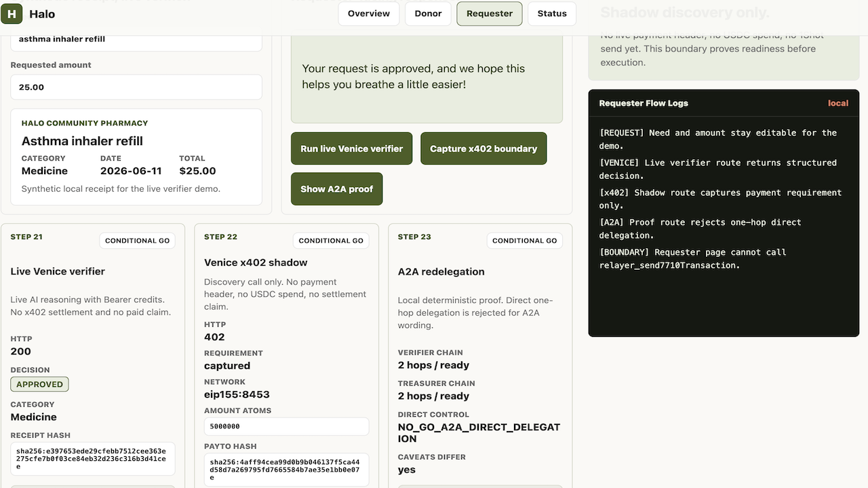The image size is (868, 488).
Task: Click the [BOUNDARY] log line
Action: (x=693, y=258)
